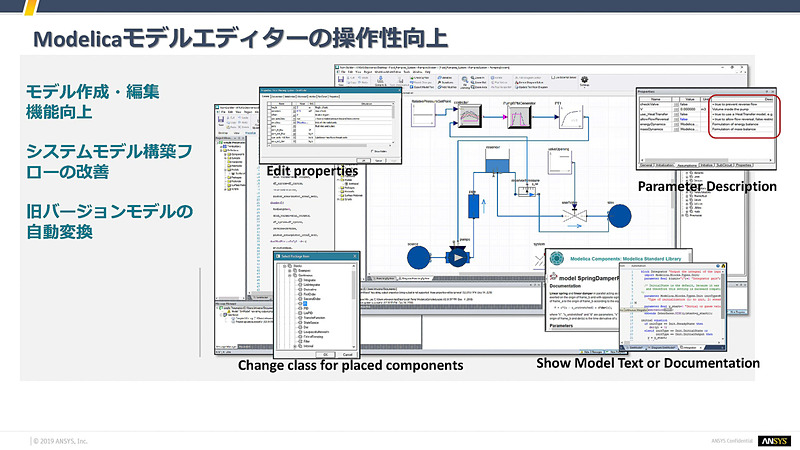Select StateSpace in the package tree

pyautogui.click(x=311, y=322)
